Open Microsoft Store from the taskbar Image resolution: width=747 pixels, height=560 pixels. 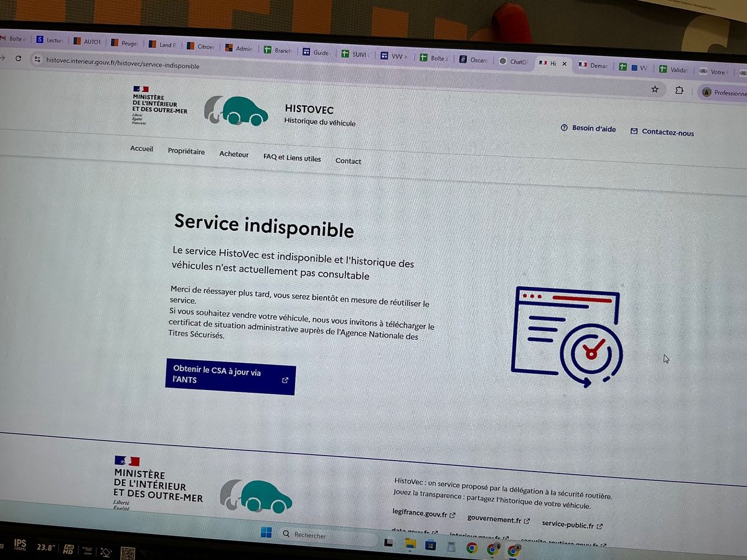430,545
